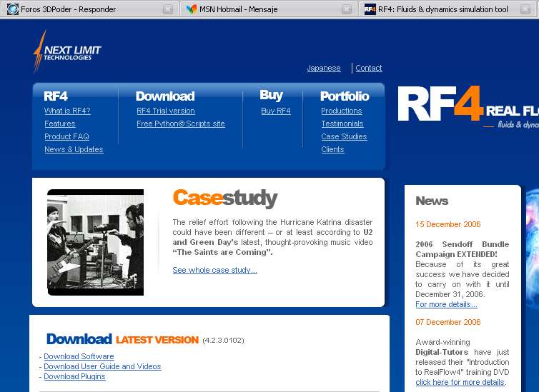This screenshot has height=392, width=539.
Task: Follow the See whole case study link
Action: 215,270
